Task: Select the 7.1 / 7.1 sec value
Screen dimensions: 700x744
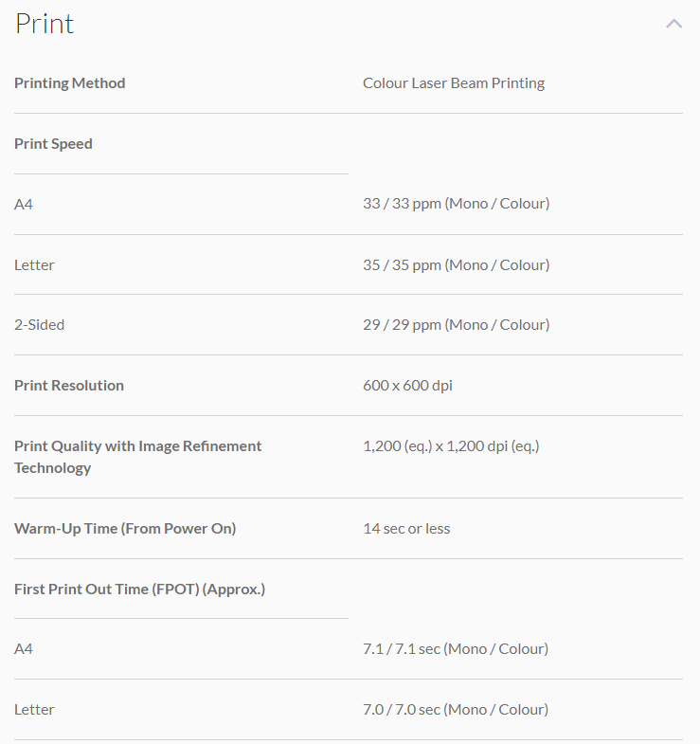Action: (456, 649)
